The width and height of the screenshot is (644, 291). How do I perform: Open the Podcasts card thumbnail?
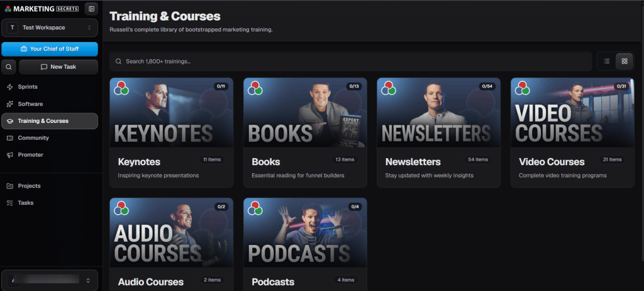pos(305,233)
